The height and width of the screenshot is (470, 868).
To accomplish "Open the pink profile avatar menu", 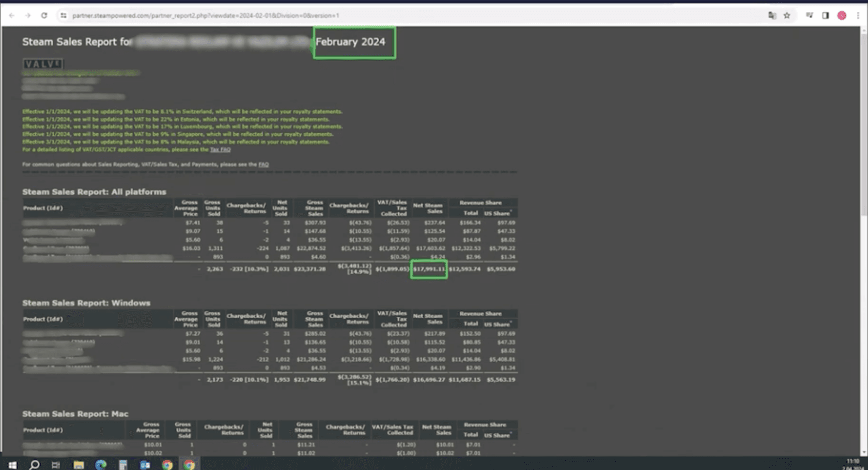I will click(842, 15).
